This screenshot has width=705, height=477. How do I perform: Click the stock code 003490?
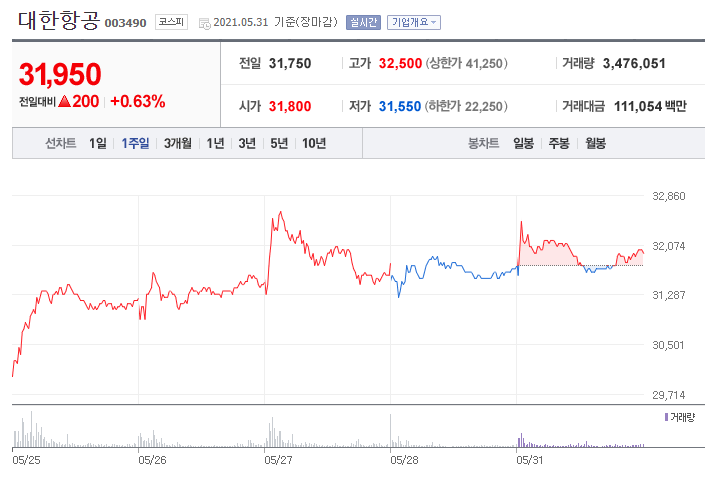125,23
